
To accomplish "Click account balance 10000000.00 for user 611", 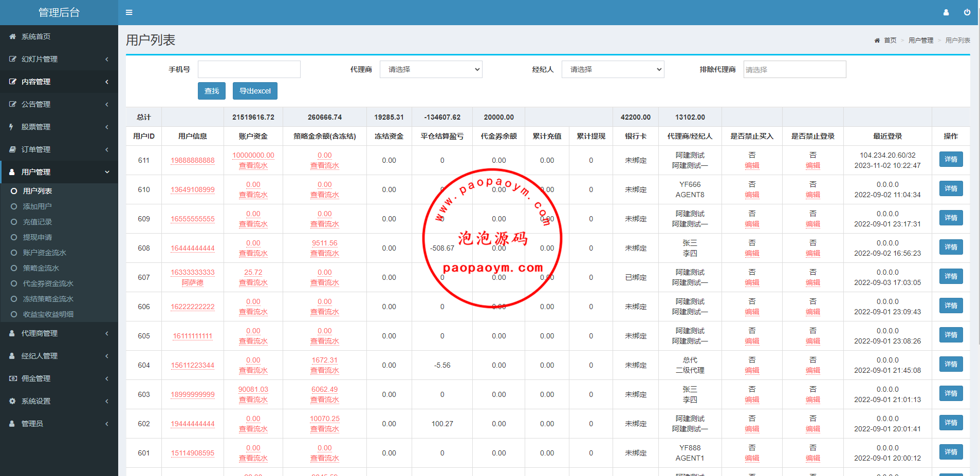I will pos(253,155).
